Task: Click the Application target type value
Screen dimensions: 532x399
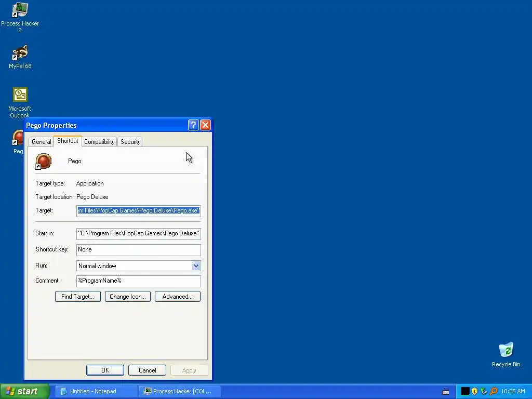Action: point(90,183)
